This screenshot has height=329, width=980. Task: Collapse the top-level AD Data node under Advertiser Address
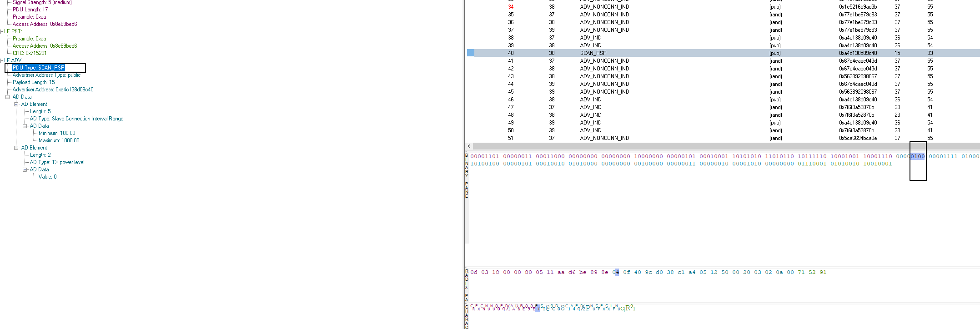(x=8, y=97)
